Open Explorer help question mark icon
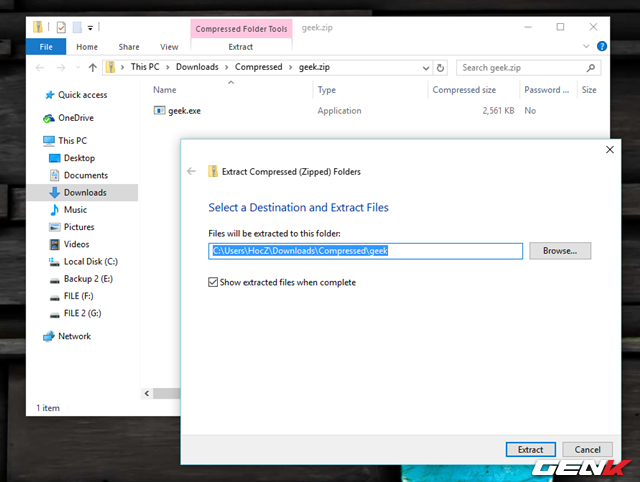 pyautogui.click(x=601, y=46)
